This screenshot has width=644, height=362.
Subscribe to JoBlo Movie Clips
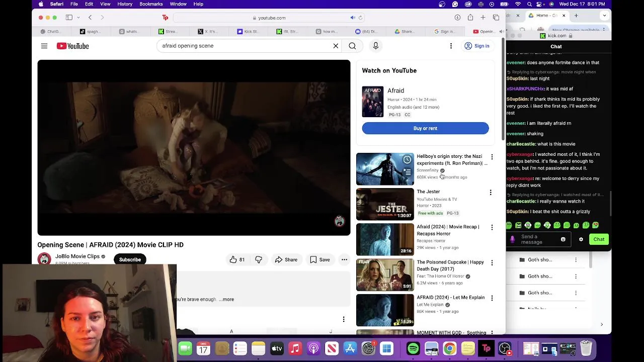pos(130,259)
